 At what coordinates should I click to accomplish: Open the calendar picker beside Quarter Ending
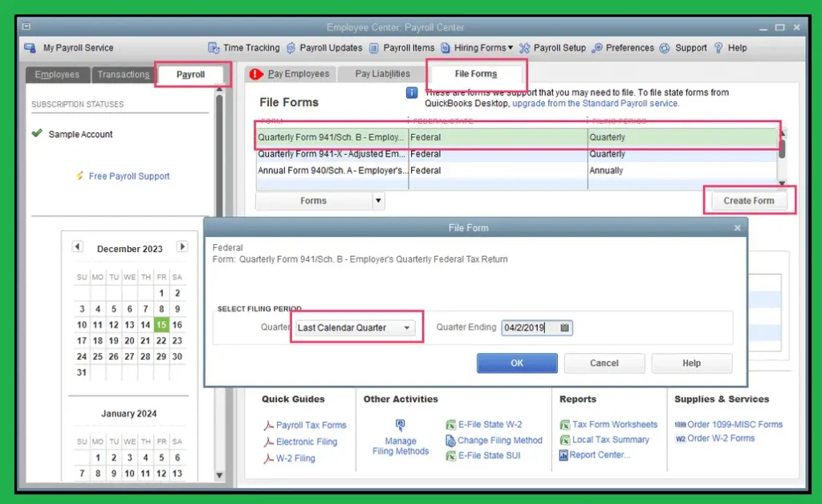(564, 327)
